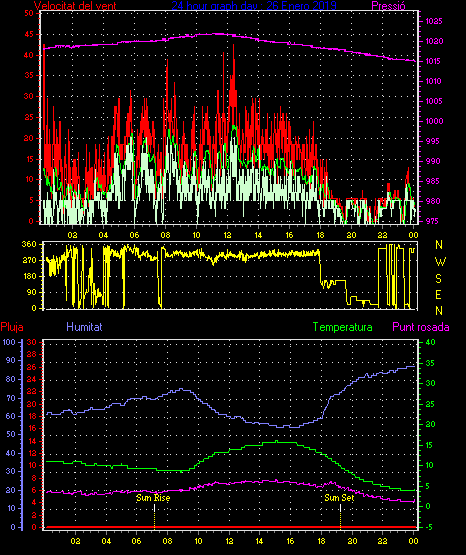Click the 18 hour tick on lower graph

pos(321,541)
